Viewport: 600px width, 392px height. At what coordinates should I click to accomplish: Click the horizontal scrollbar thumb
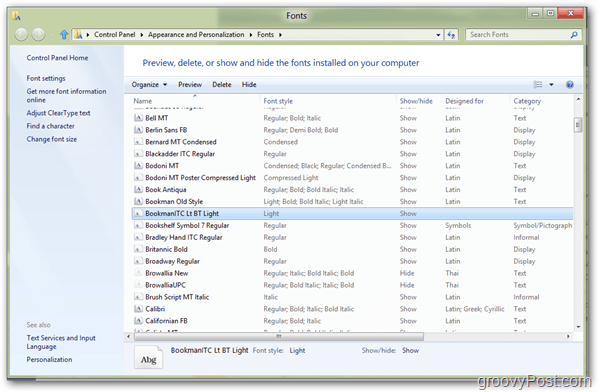[x=279, y=336]
